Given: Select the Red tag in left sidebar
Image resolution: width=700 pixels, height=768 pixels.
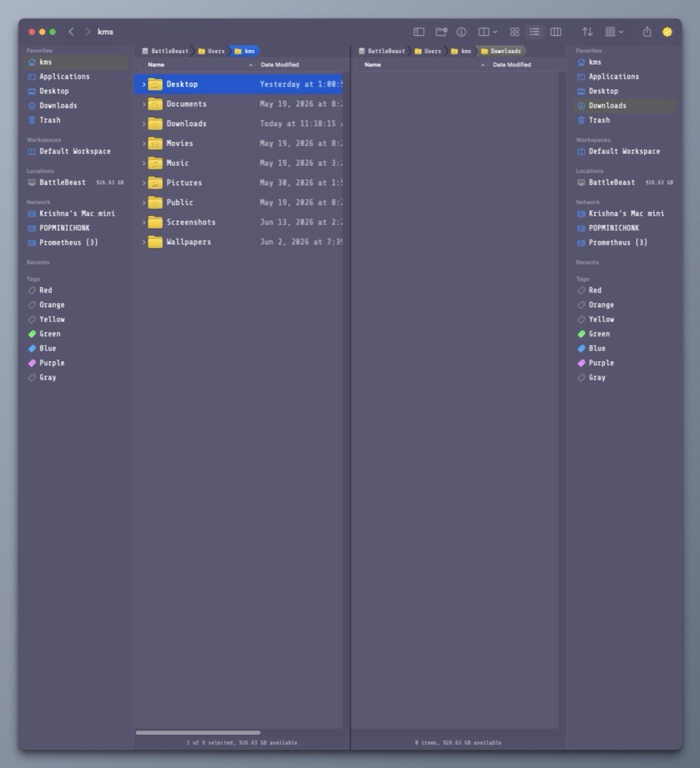Looking at the screenshot, I should point(75,290).
